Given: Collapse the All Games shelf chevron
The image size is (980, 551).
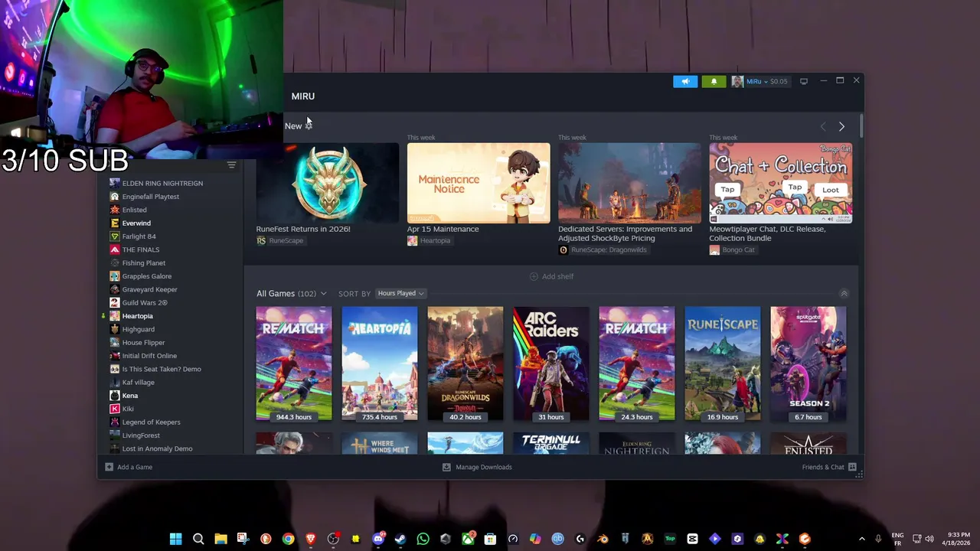Looking at the screenshot, I should [844, 294].
